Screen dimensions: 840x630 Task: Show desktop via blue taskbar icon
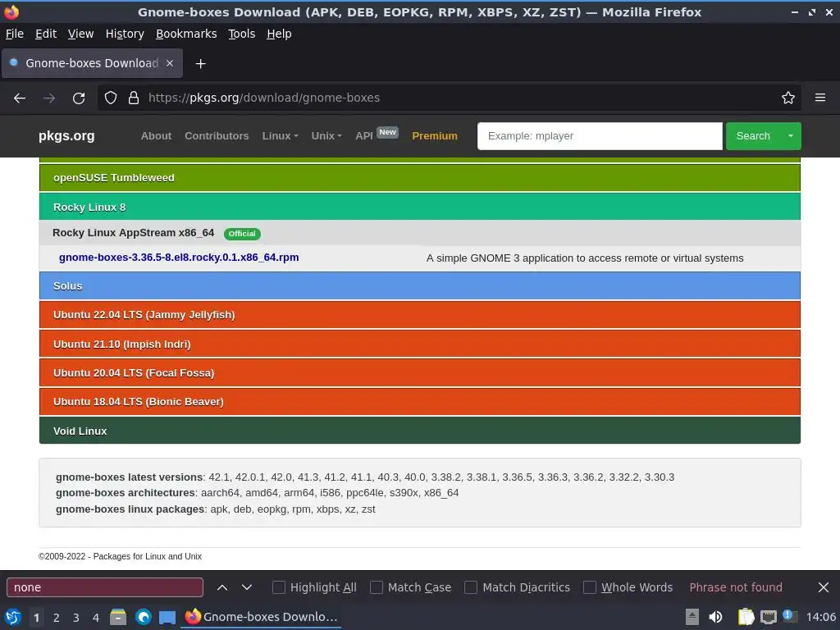point(167,617)
